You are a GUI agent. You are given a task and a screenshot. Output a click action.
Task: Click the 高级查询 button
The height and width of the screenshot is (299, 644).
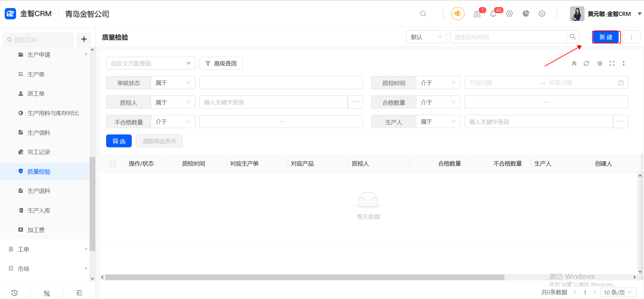(x=221, y=64)
